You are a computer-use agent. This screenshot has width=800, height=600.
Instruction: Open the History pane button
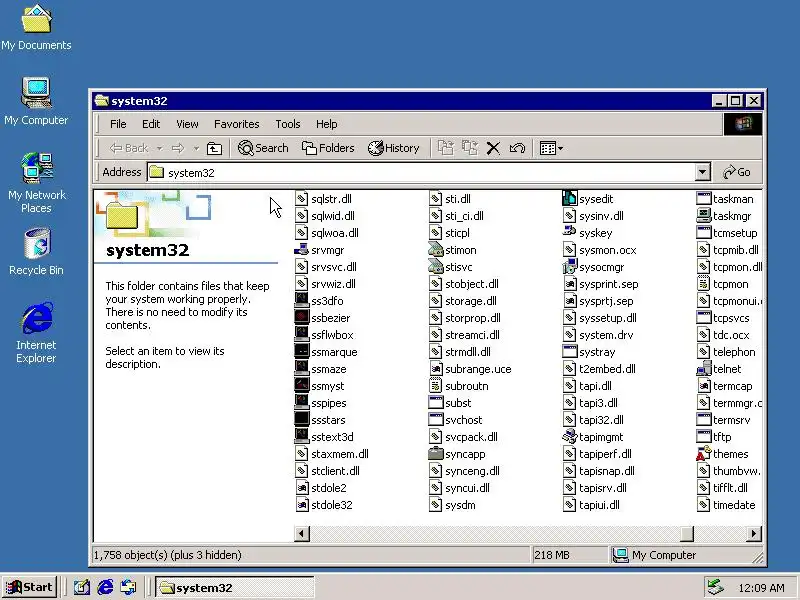tap(393, 148)
